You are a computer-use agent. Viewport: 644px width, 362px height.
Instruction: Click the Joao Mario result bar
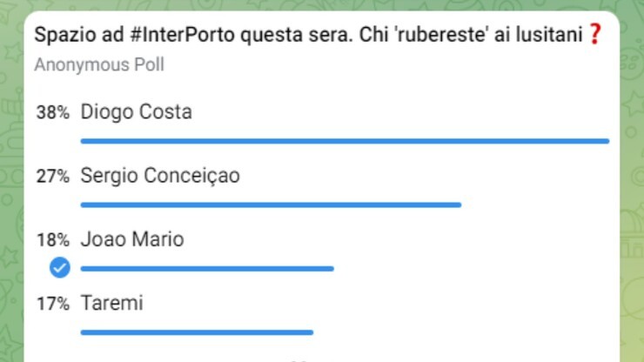(x=207, y=268)
